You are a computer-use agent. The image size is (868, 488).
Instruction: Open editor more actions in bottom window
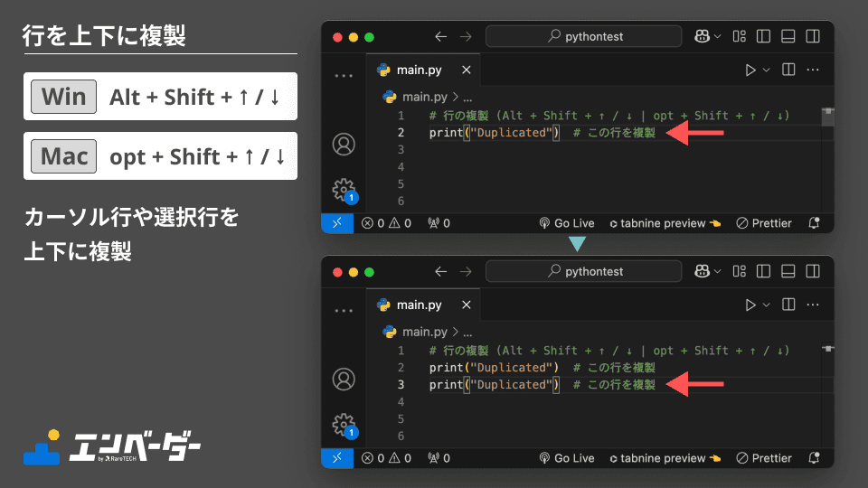pos(813,305)
